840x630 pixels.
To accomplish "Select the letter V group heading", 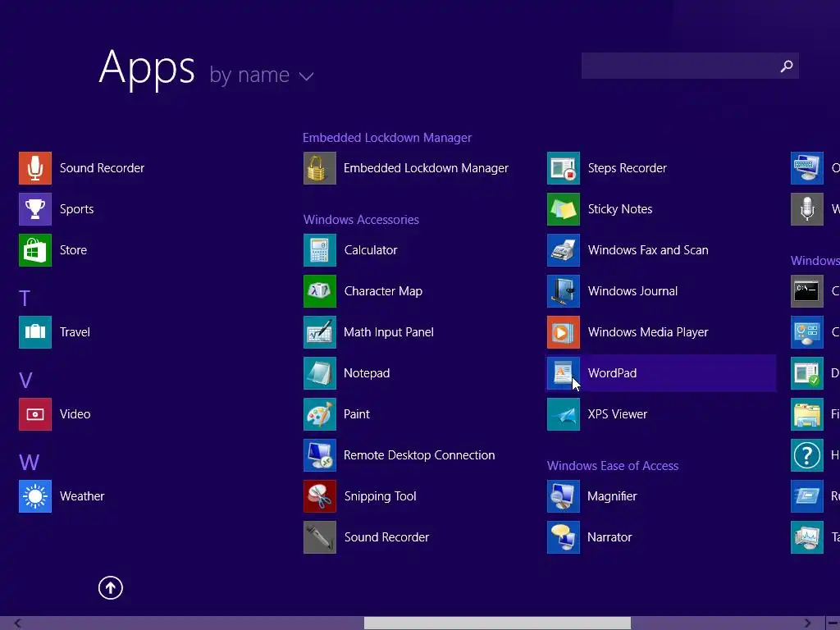I will pyautogui.click(x=25, y=381).
